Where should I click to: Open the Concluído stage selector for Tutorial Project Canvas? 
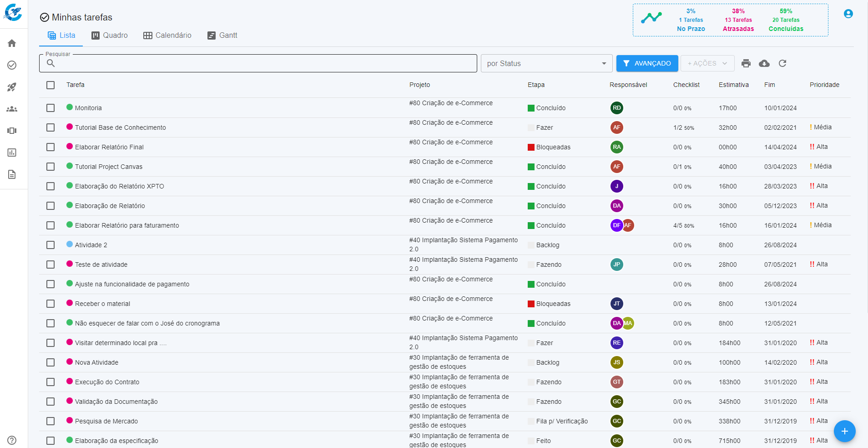click(550, 167)
